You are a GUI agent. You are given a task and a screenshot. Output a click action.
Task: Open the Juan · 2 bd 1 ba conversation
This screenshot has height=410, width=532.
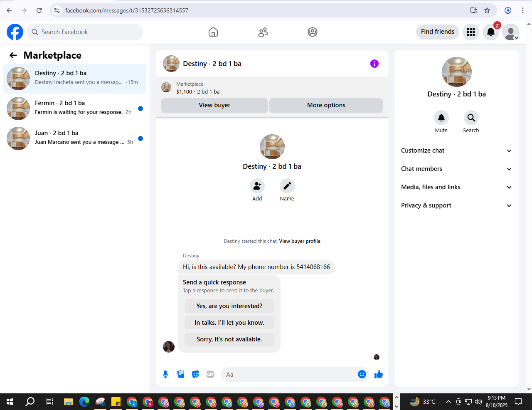point(75,138)
